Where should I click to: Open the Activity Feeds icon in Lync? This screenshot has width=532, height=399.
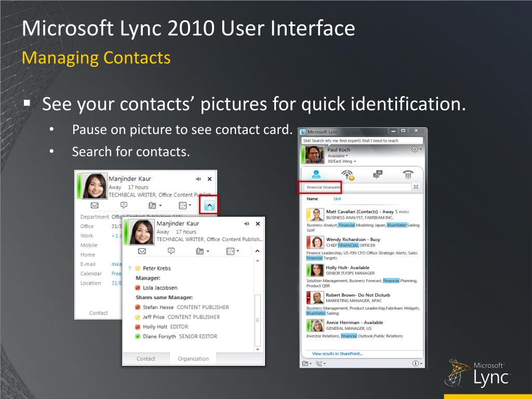348,175
